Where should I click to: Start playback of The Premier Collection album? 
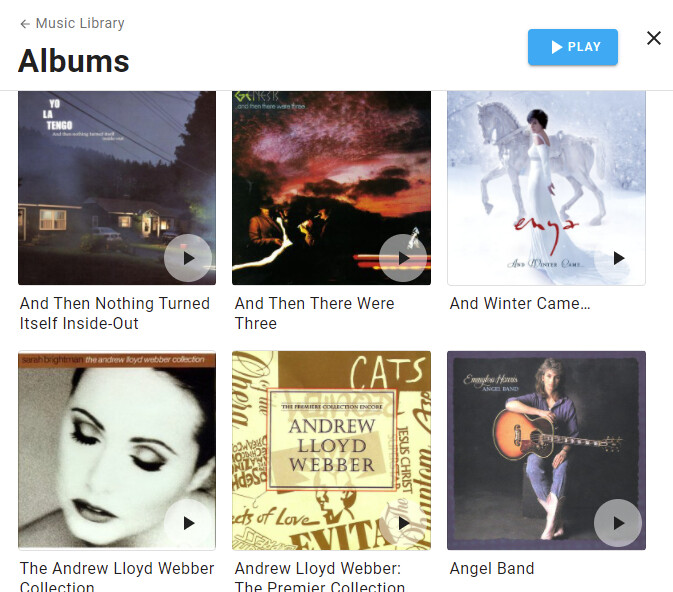pyautogui.click(x=403, y=523)
